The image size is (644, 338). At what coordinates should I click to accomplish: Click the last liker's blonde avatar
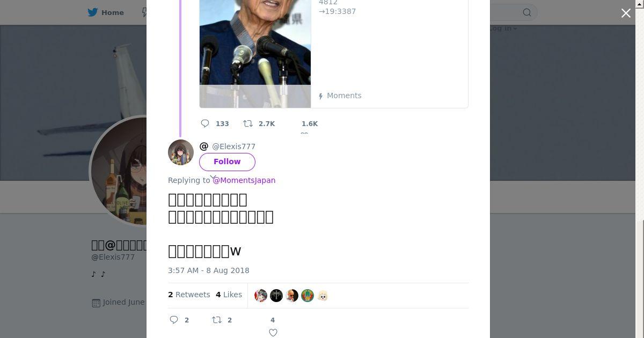click(323, 296)
